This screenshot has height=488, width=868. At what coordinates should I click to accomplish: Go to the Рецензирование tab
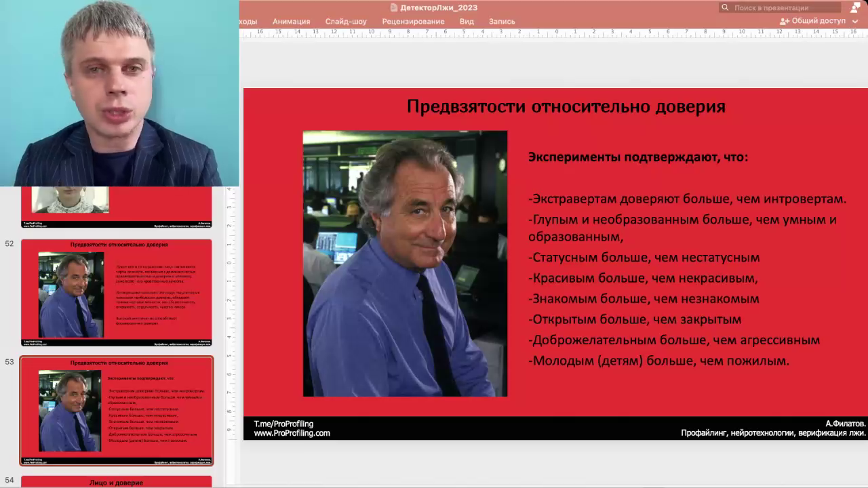pyautogui.click(x=413, y=21)
